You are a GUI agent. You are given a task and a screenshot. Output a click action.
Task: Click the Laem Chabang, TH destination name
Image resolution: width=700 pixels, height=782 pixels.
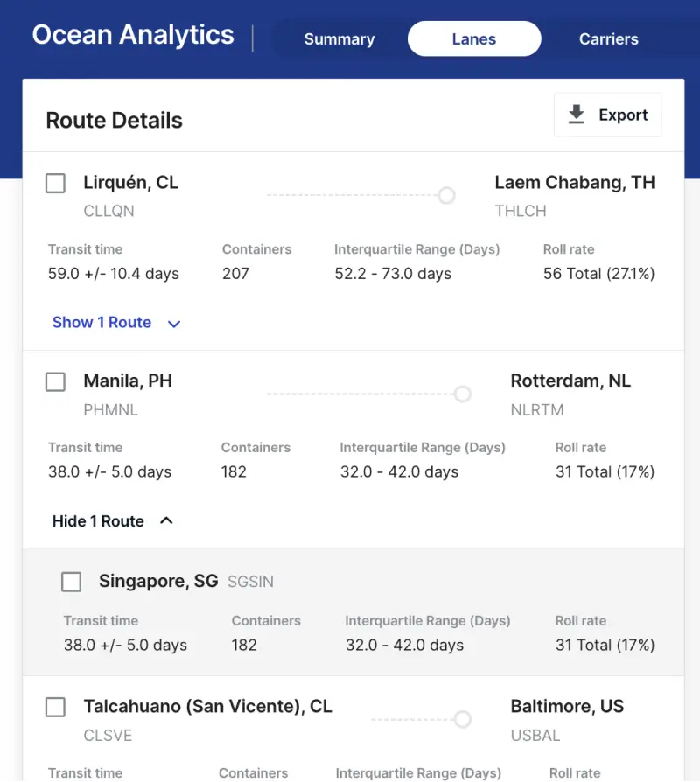[x=574, y=183]
